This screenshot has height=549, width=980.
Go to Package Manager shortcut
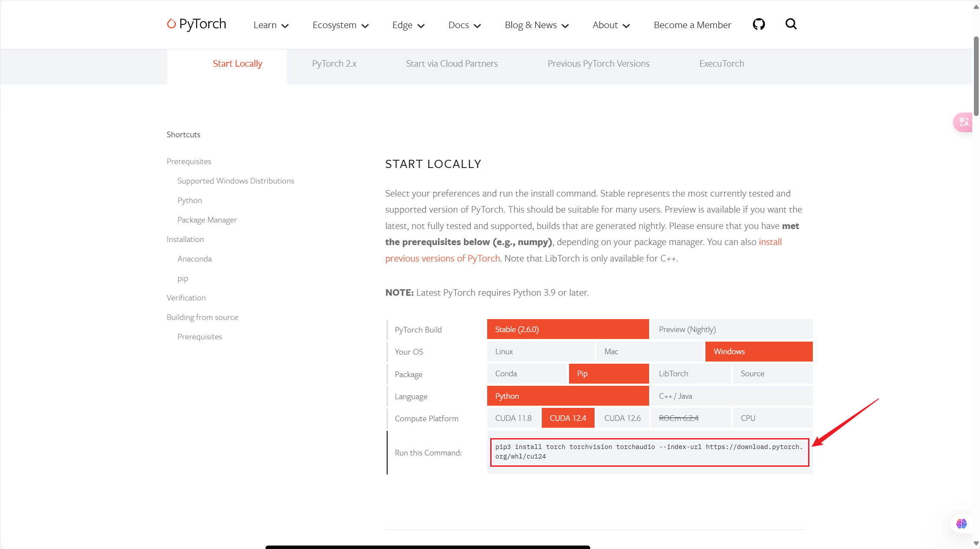coord(207,220)
